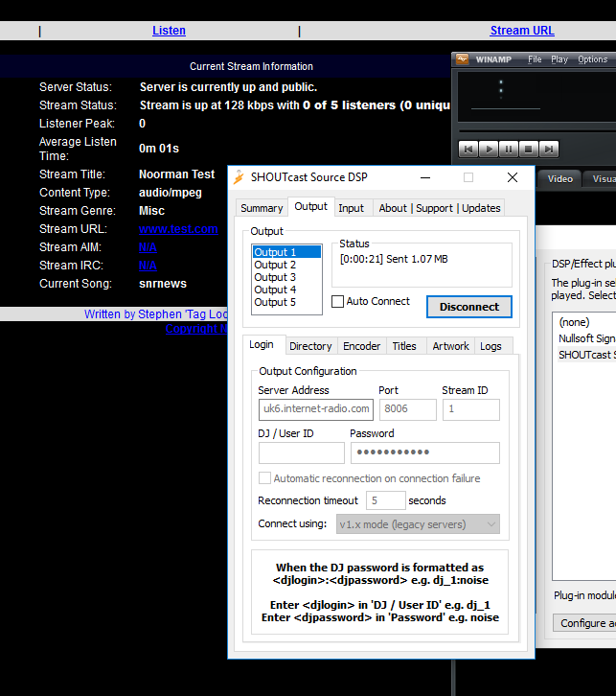Toggle Automatic reconnection on connection failure checkbox
This screenshot has height=696, width=616.
tap(265, 478)
